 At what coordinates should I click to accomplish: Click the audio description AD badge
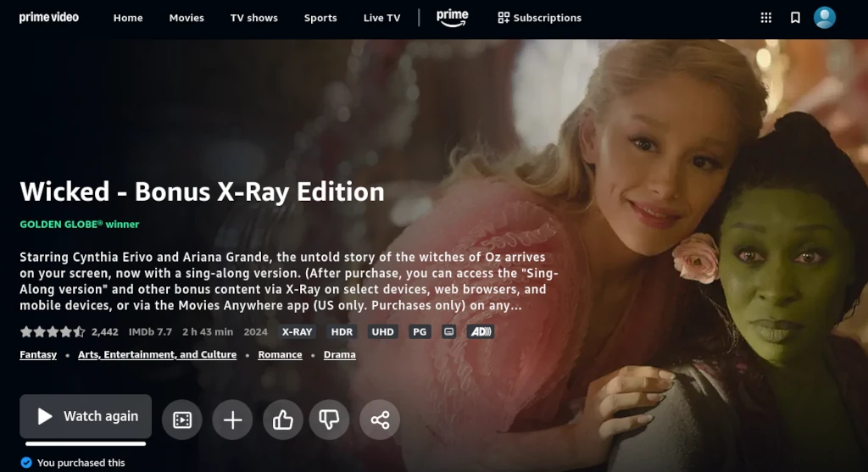pos(481,332)
